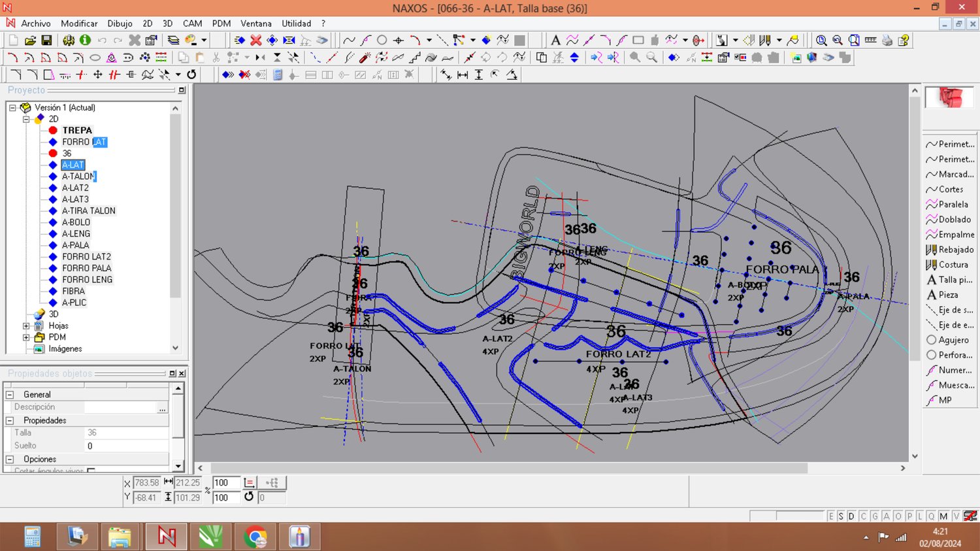Expand the PDM tree node
This screenshot has width=980, height=551.
coord(26,337)
